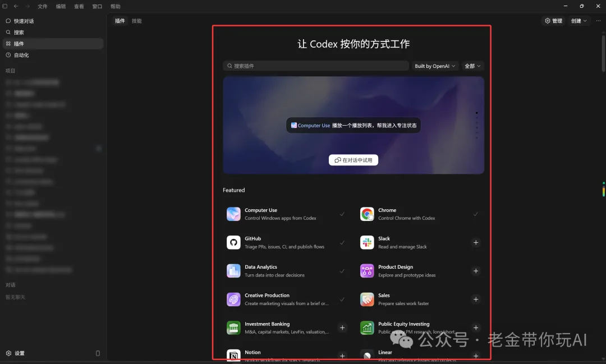The width and height of the screenshot is (606, 364).
Task: Switch to the 技能 tab
Action: [136, 21]
